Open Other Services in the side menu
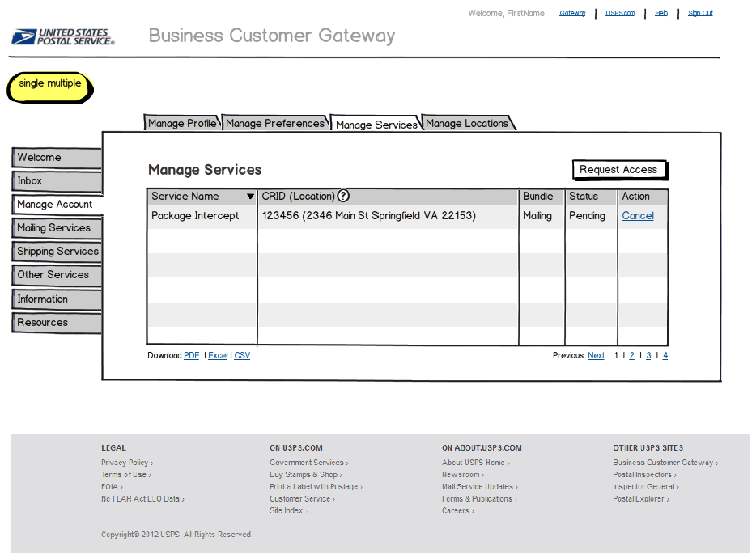Viewport: 756px width, 559px height. [57, 275]
